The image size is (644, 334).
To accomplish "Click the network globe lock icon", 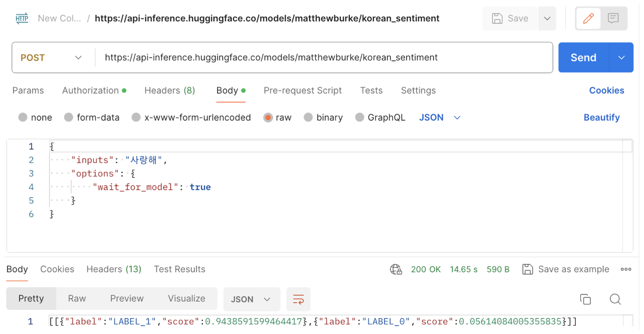I will point(396,269).
